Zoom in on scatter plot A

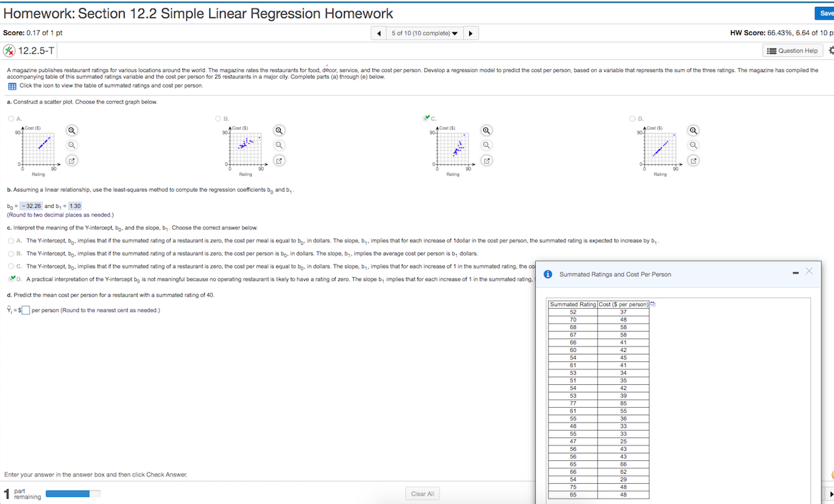(71, 129)
